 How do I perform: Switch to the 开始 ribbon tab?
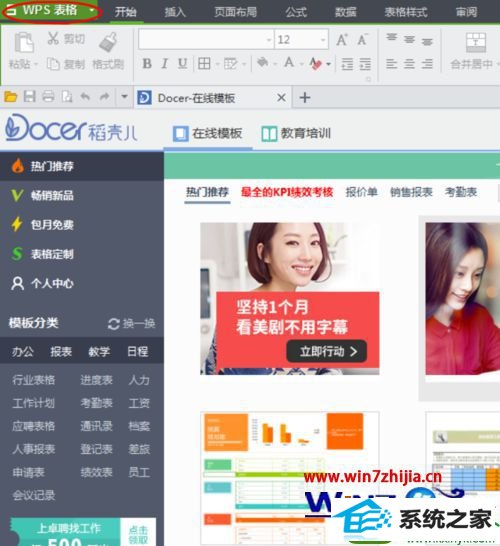pos(126,12)
